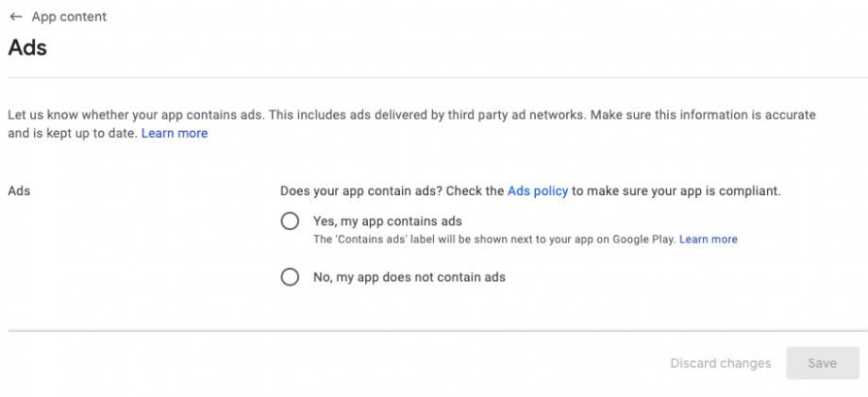Click Discard changes button

tap(721, 363)
